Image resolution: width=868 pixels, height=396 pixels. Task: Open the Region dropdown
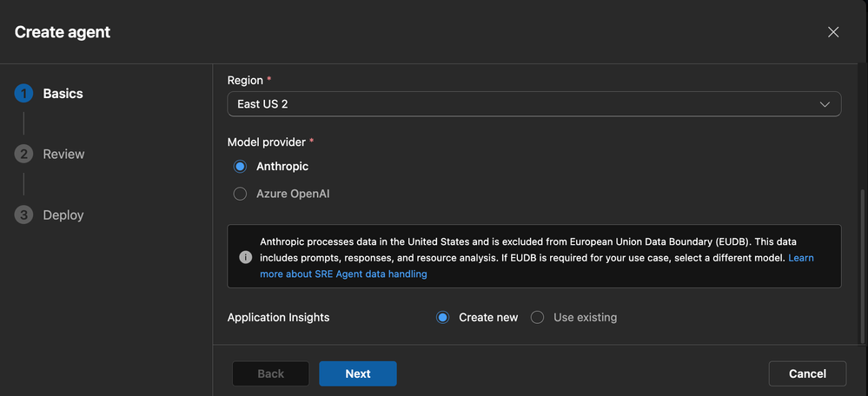click(533, 104)
